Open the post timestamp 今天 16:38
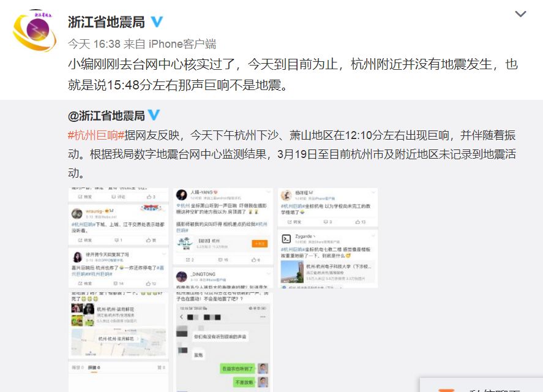Viewport: 543px width, 392px height. (x=94, y=44)
